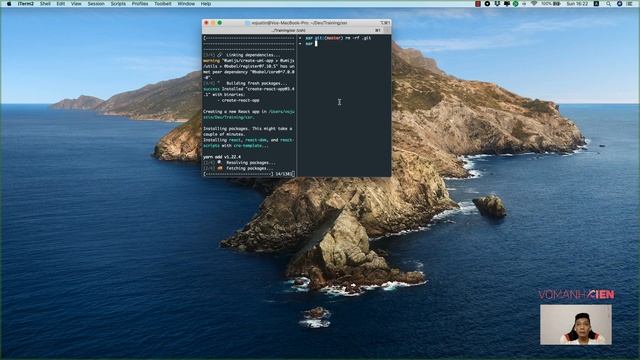Click the green 'success' word
Screen dimensions: 640x360
tap(211, 89)
